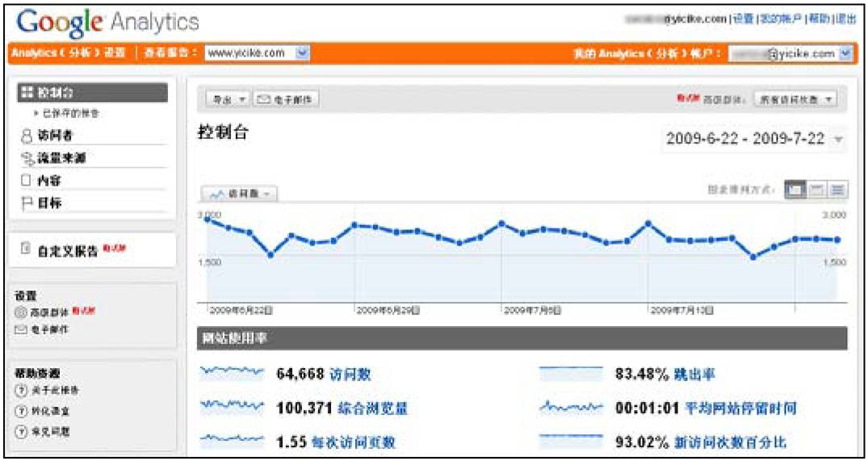The image size is (868, 461).
Task: Click the 电子邮件 button in the toolbar
Action: [286, 99]
